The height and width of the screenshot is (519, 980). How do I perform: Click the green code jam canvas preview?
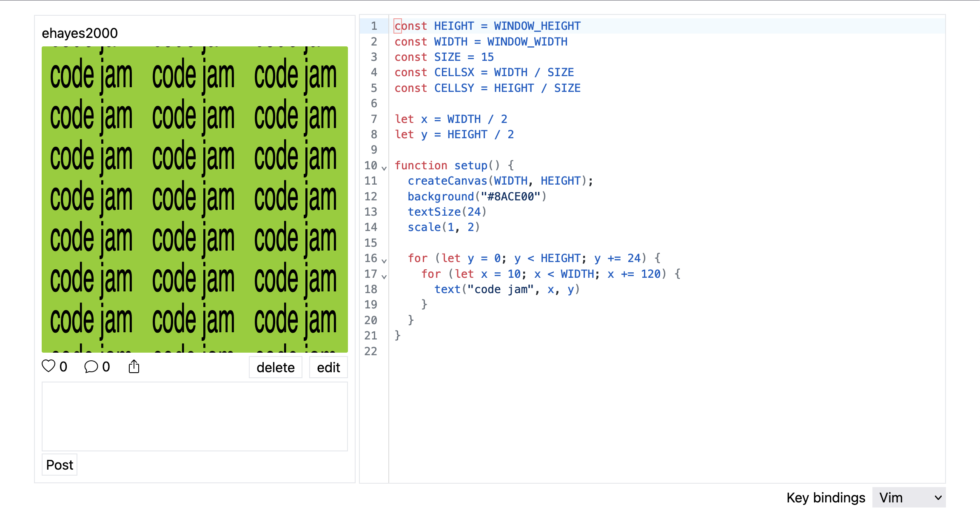click(x=195, y=200)
